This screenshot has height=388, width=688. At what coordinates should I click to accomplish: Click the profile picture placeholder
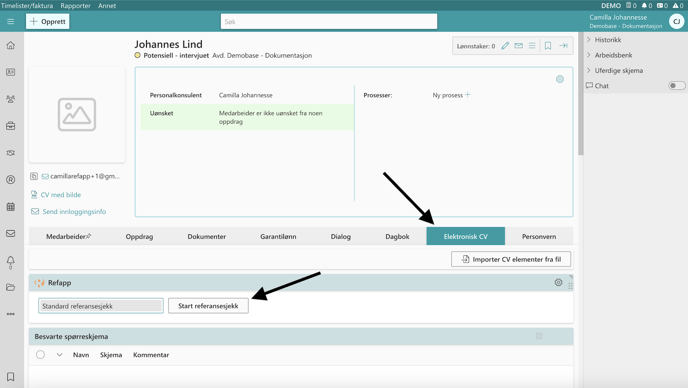(77, 115)
